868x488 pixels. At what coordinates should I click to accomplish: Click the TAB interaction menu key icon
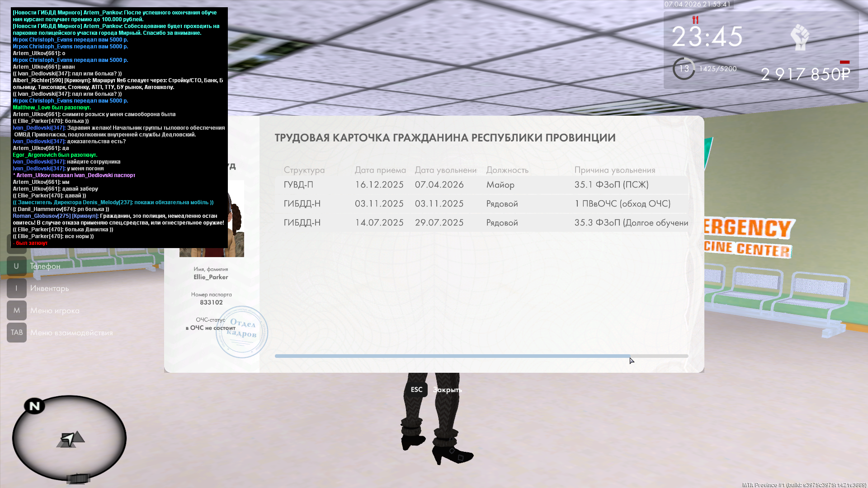(x=16, y=333)
